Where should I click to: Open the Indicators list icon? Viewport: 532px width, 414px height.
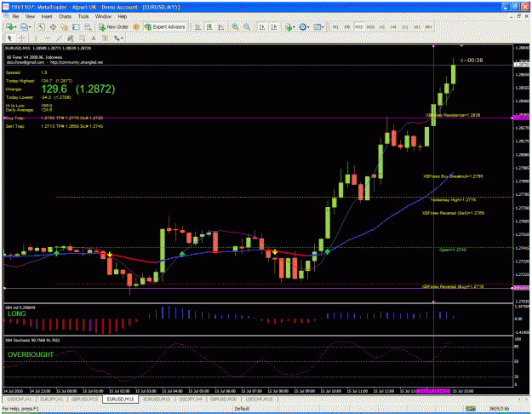[288, 26]
